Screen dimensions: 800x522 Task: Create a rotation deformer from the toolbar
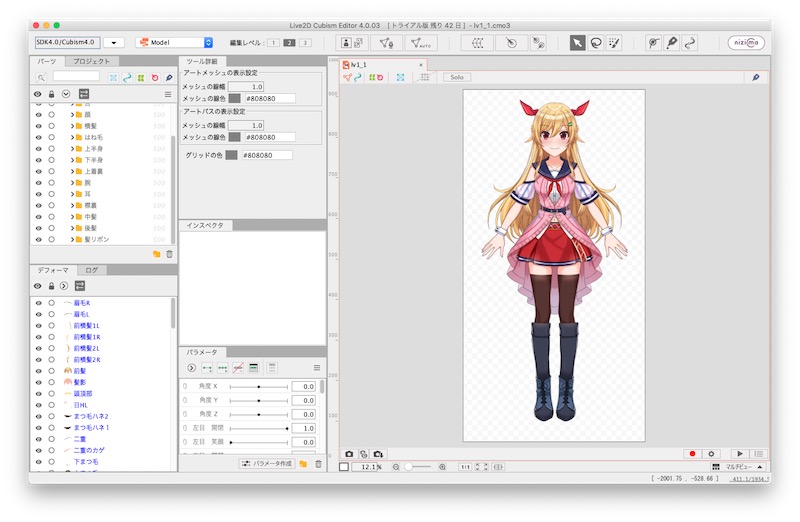click(x=511, y=43)
